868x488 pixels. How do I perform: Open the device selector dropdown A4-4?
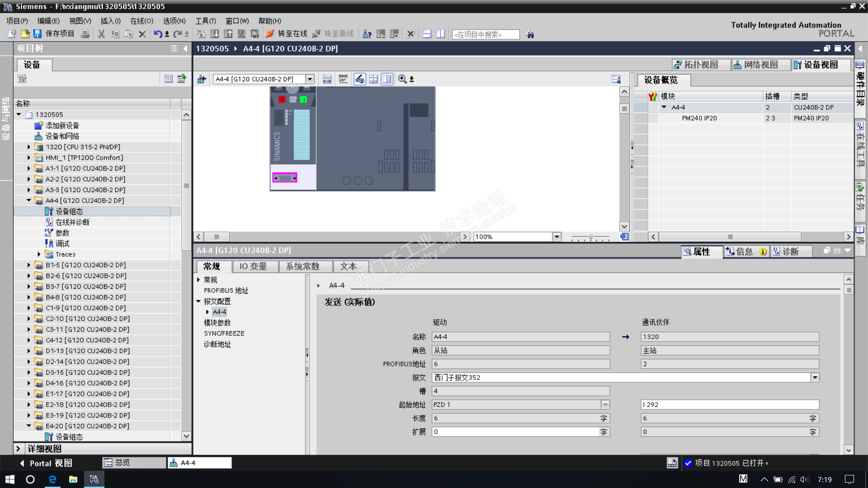coord(310,79)
